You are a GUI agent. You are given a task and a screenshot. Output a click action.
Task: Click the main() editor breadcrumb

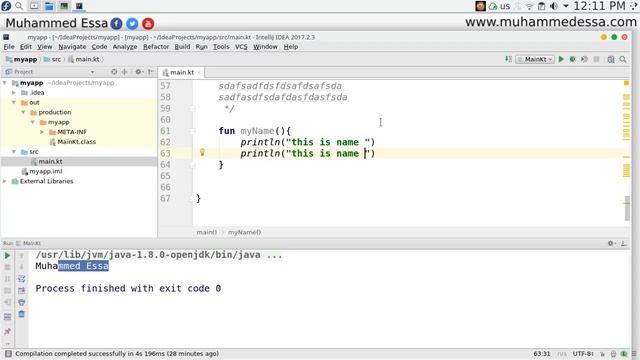(x=207, y=232)
